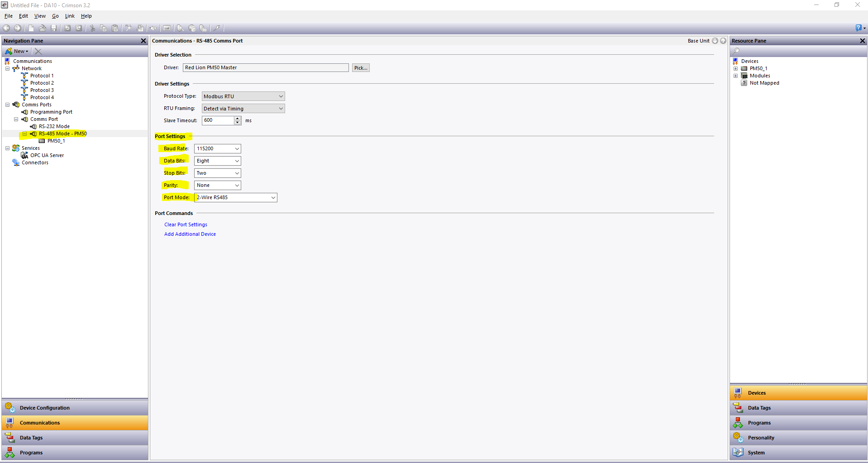The image size is (868, 463).
Task: Select Programming Port in the tree
Action: 51,112
